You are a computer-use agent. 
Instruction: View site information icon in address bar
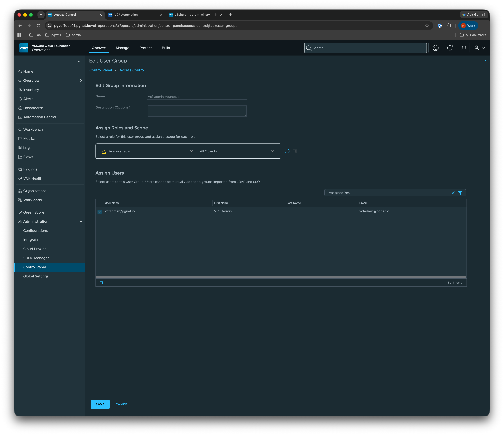coord(49,26)
